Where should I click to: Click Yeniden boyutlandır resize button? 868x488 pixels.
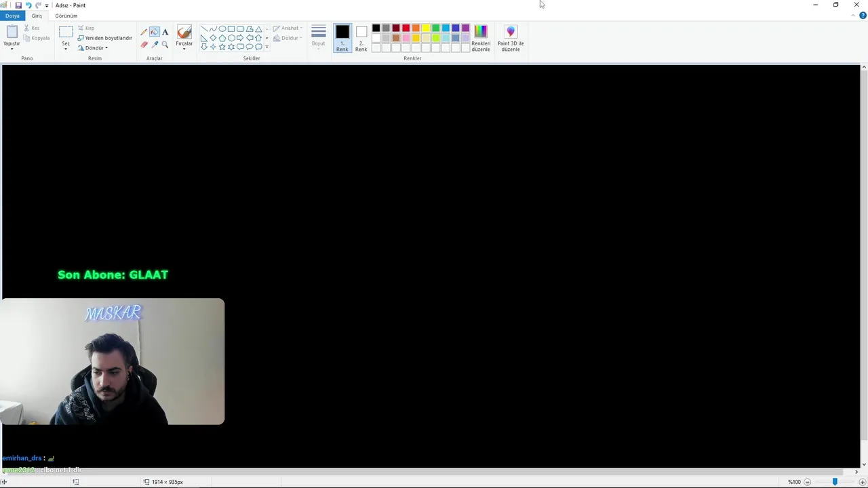click(104, 38)
